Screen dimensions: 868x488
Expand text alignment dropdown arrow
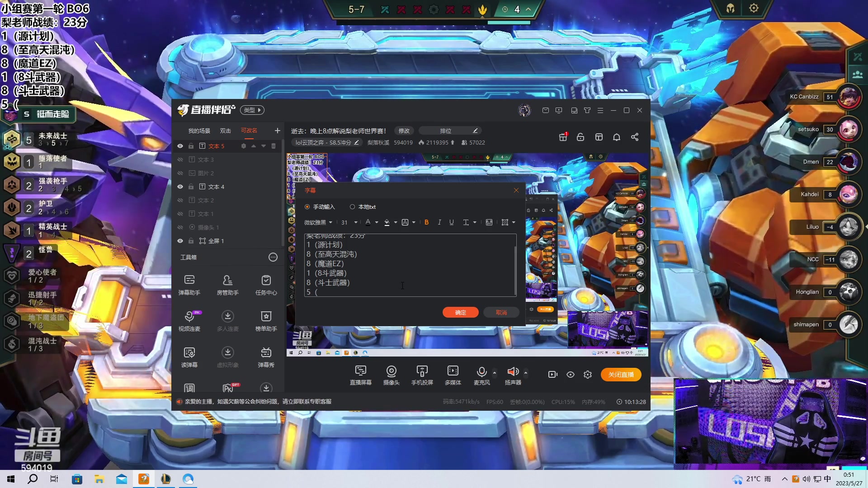[x=475, y=222]
